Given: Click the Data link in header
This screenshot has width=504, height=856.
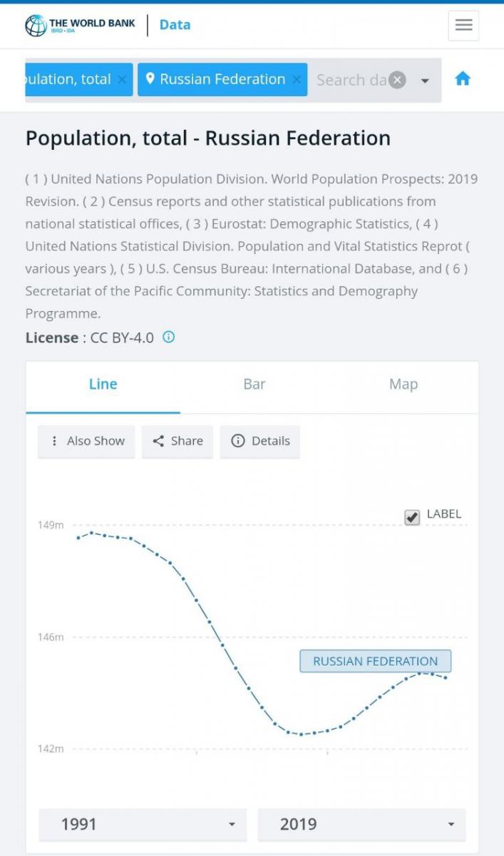Looking at the screenshot, I should [175, 25].
